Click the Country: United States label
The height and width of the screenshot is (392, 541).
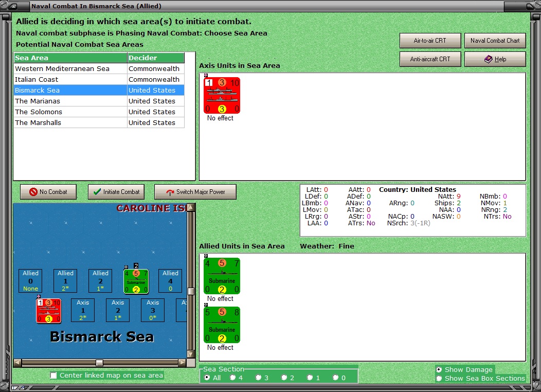click(x=418, y=189)
